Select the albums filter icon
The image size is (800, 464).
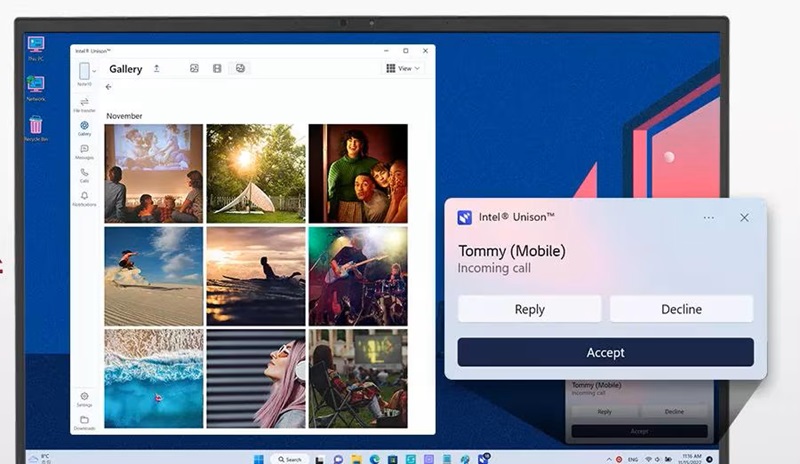[240, 68]
